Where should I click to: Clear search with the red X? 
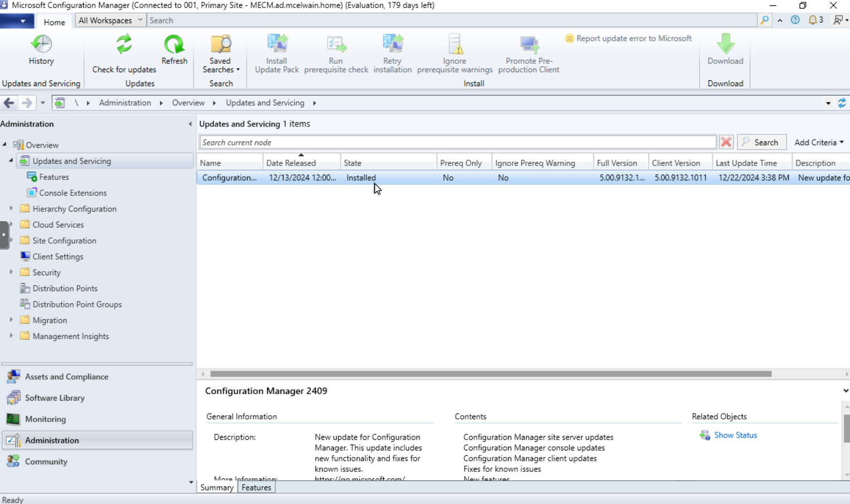tap(726, 142)
